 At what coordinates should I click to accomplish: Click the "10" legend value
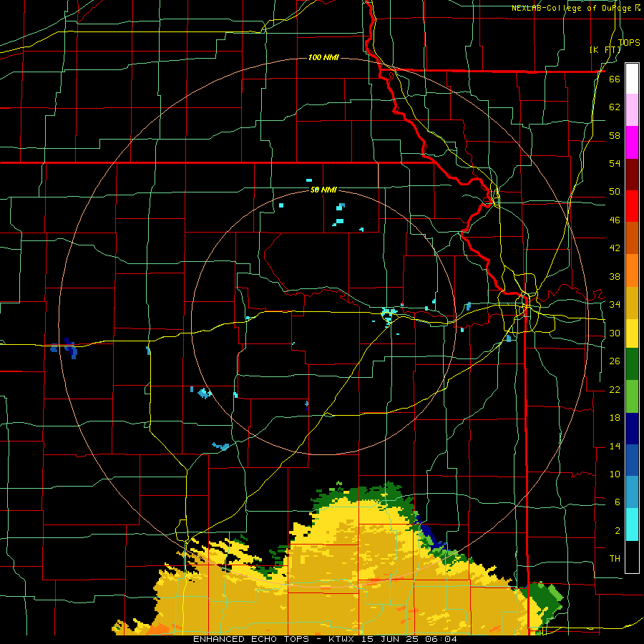(615, 474)
